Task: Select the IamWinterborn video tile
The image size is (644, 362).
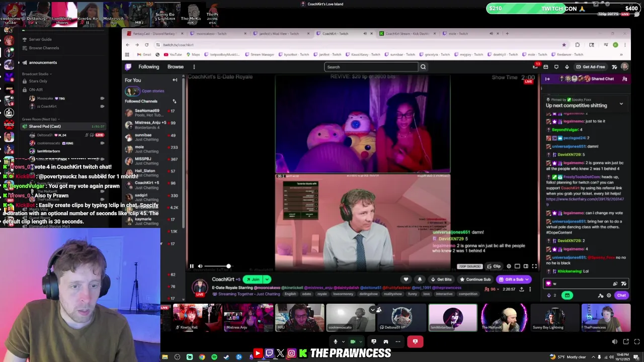Action: (453, 318)
